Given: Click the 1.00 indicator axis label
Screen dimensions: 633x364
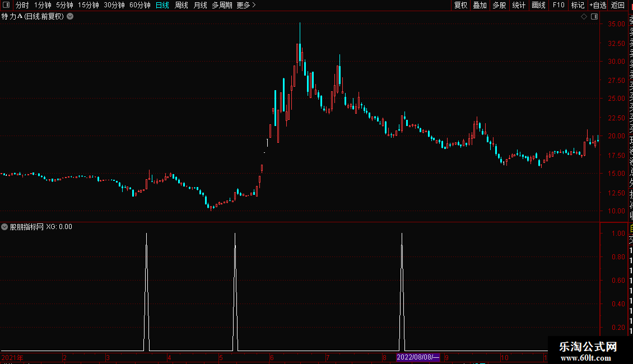Looking at the screenshot, I should 618,234.
